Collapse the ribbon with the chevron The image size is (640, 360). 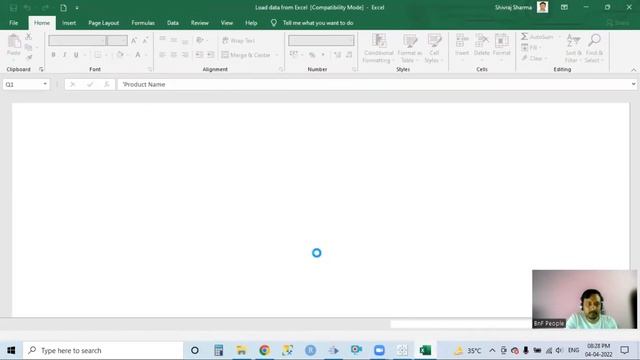coord(633,70)
